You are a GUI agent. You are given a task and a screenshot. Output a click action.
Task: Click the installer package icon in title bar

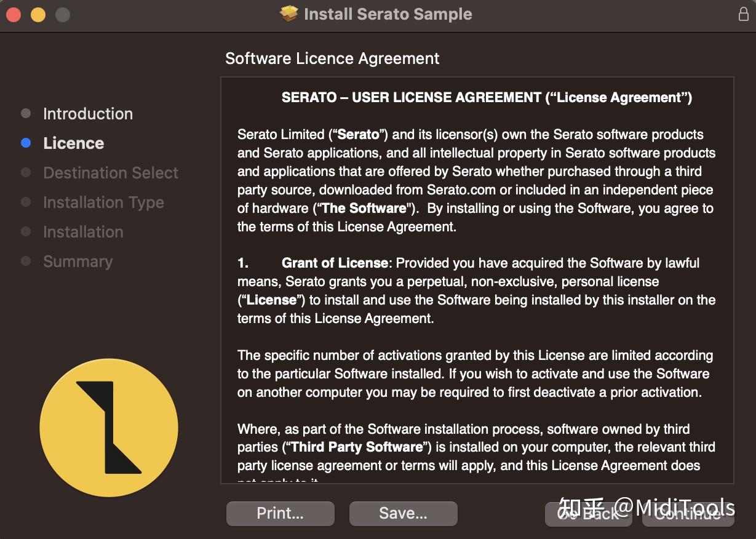click(x=290, y=14)
